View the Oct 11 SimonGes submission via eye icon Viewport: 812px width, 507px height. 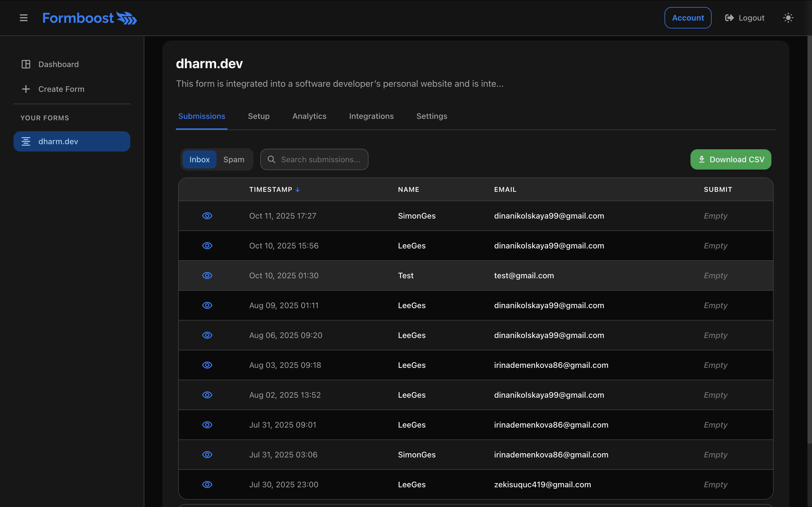tap(207, 215)
